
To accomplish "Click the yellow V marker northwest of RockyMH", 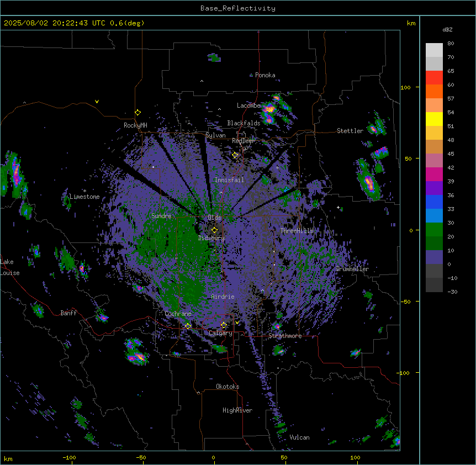I will tap(97, 102).
